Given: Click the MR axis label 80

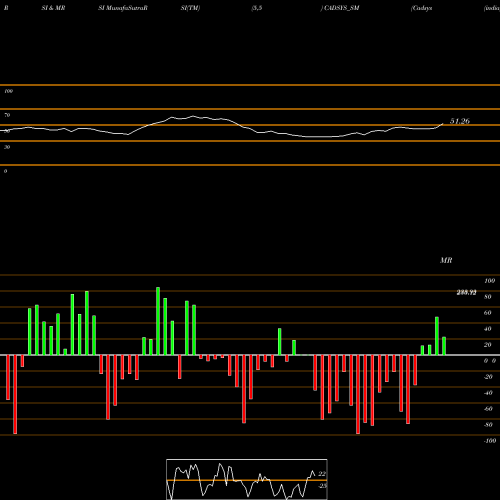Looking at the screenshot, I should click(488, 297).
